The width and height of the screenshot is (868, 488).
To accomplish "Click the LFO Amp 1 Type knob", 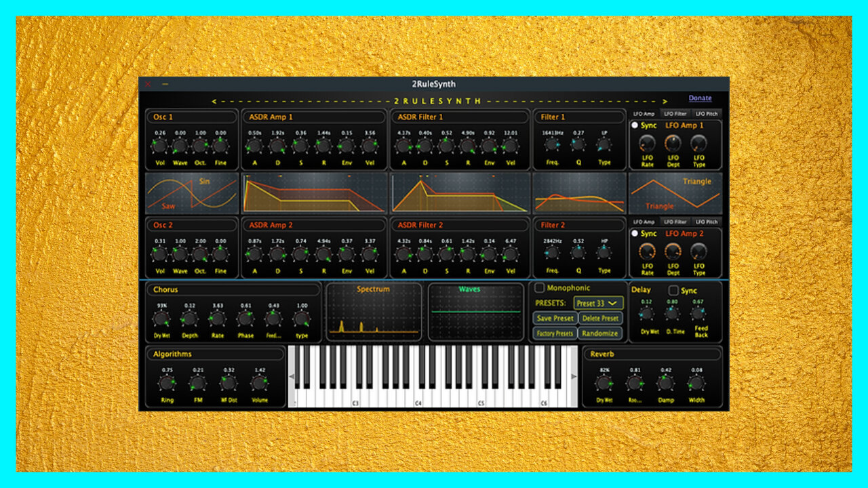I will [698, 143].
